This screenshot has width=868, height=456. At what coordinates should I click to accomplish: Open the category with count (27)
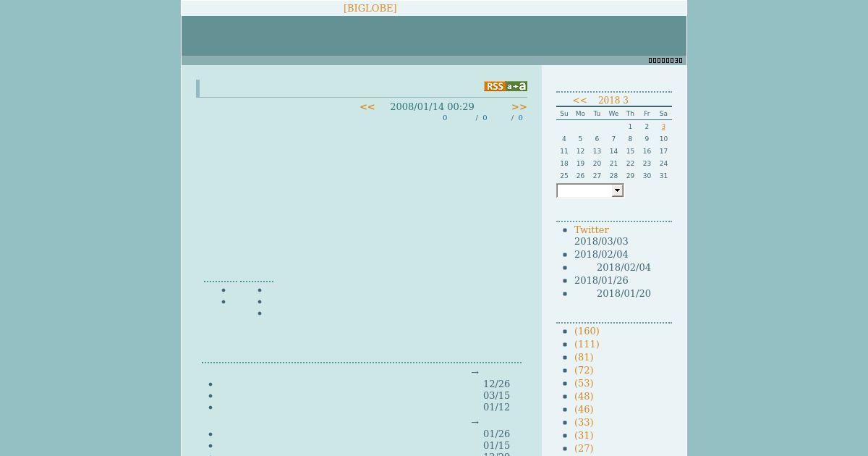click(x=584, y=449)
